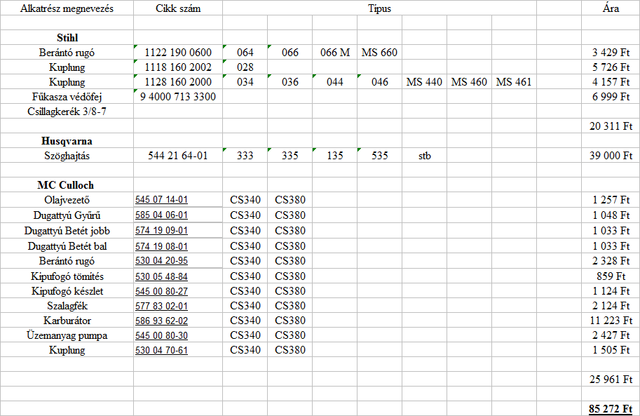Open the 545 00 80-30 part number link
Viewport: 640px width, 416px height.
[x=162, y=335]
